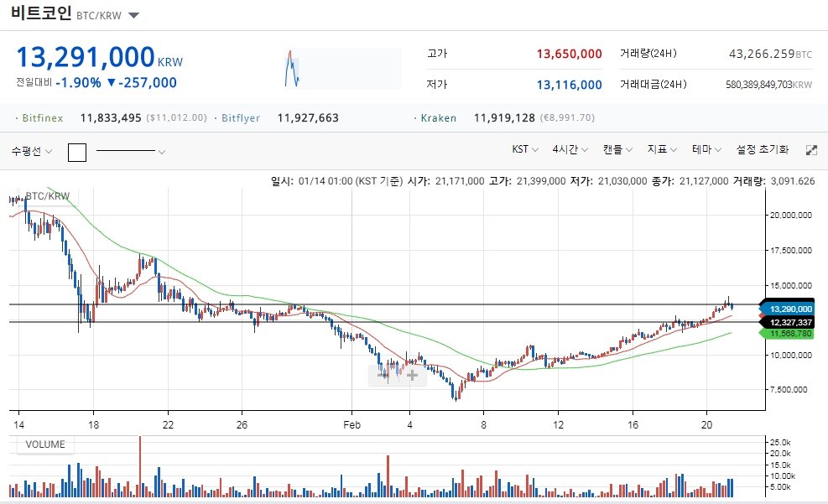Viewport: 828px width, 504px height.
Task: Open the 테마 theme menu
Action: (x=706, y=150)
